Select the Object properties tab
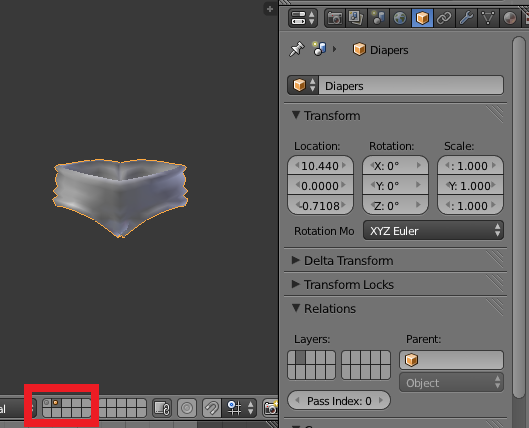The image size is (529, 428). (422, 18)
